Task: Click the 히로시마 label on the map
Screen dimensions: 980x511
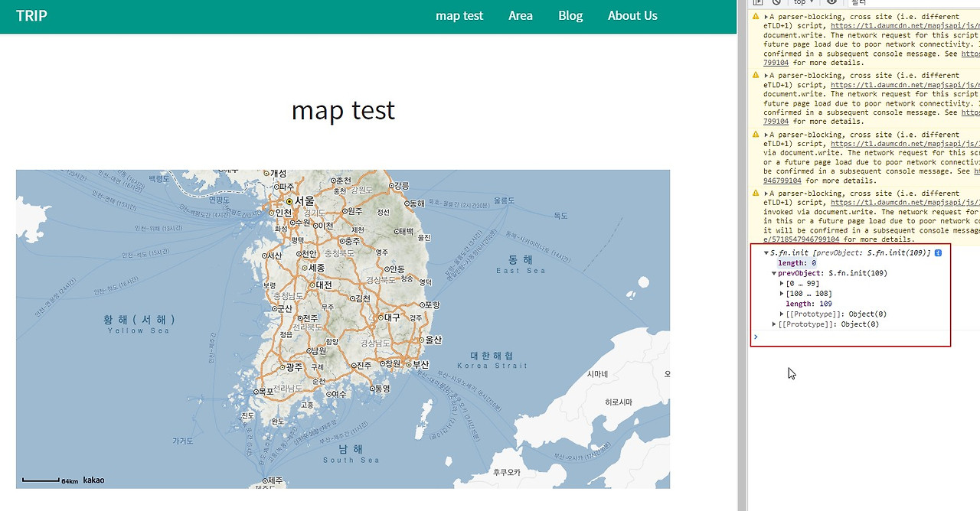Action: pyautogui.click(x=619, y=402)
